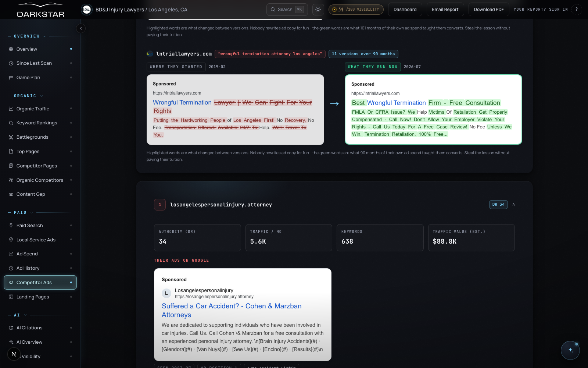Click losangelespersonalinjury.attorney competitor title
The height and width of the screenshot is (368, 588).
221,205
